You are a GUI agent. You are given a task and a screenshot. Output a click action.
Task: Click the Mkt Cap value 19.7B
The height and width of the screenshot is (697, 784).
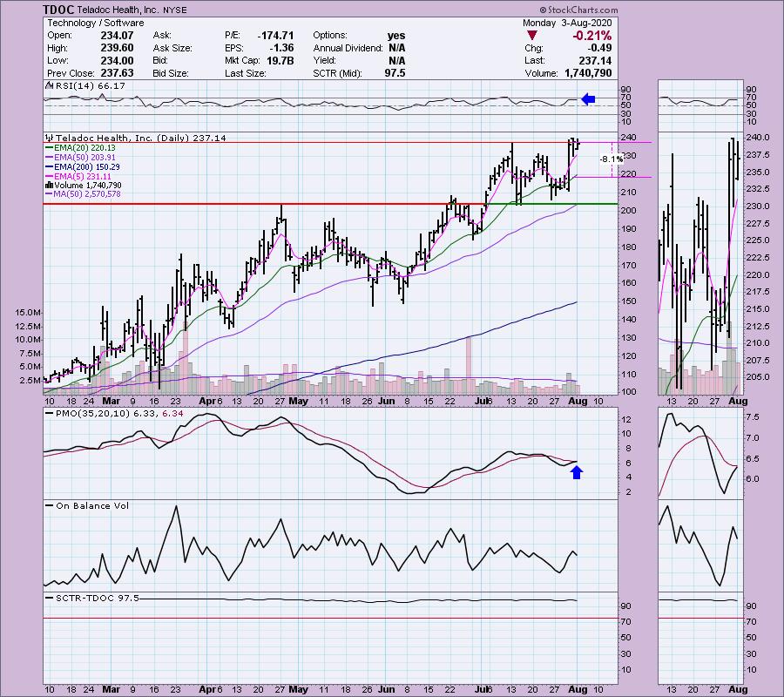click(280, 60)
